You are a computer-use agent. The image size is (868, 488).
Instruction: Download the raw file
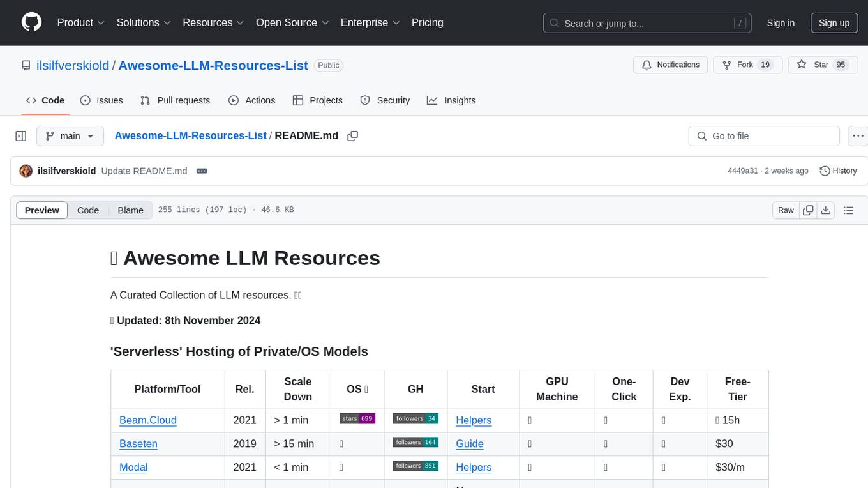point(825,210)
